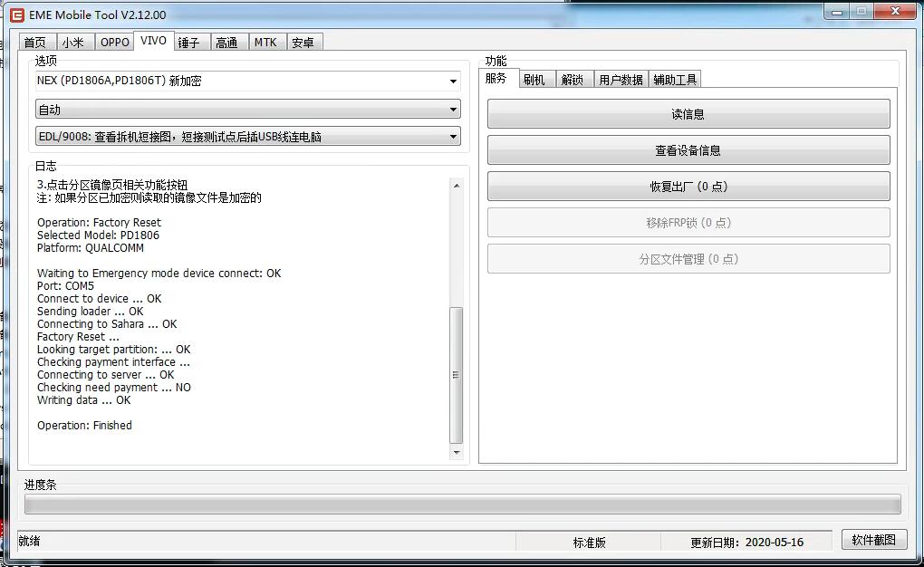Click the log scrollbar down arrow
The image size is (924, 567).
pos(456,452)
